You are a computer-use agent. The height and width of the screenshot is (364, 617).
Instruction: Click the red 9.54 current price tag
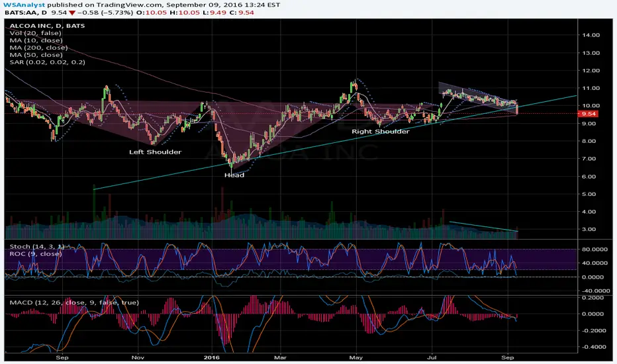click(589, 114)
